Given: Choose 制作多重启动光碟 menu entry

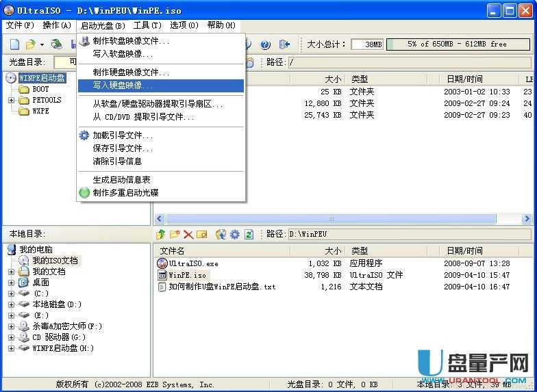Looking at the screenshot, I should (x=125, y=193).
